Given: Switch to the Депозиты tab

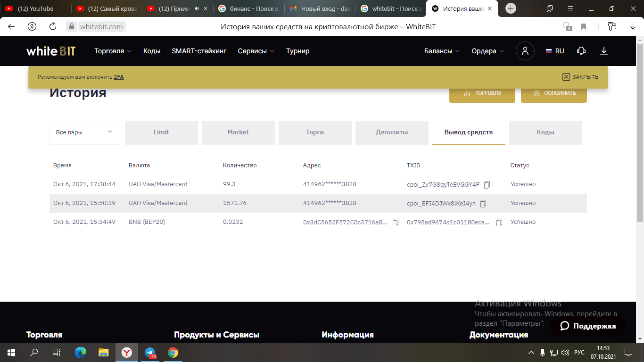Looking at the screenshot, I should tap(392, 132).
